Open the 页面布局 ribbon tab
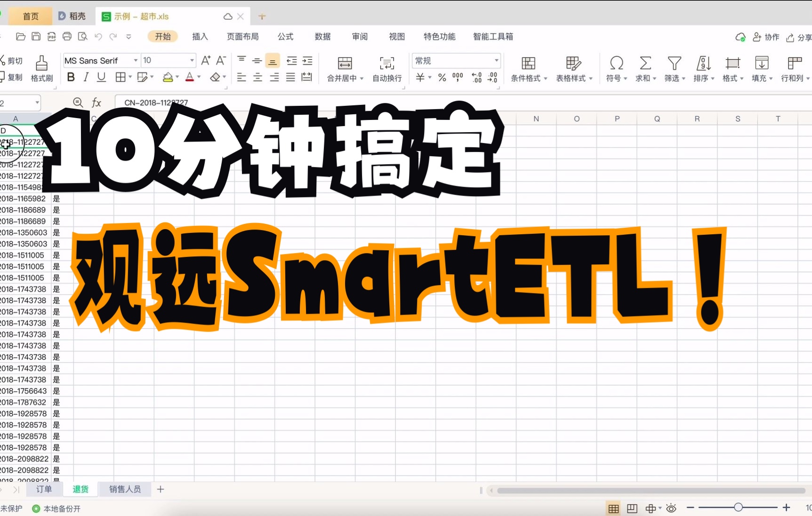Screen dimensions: 812x516 tap(243, 37)
